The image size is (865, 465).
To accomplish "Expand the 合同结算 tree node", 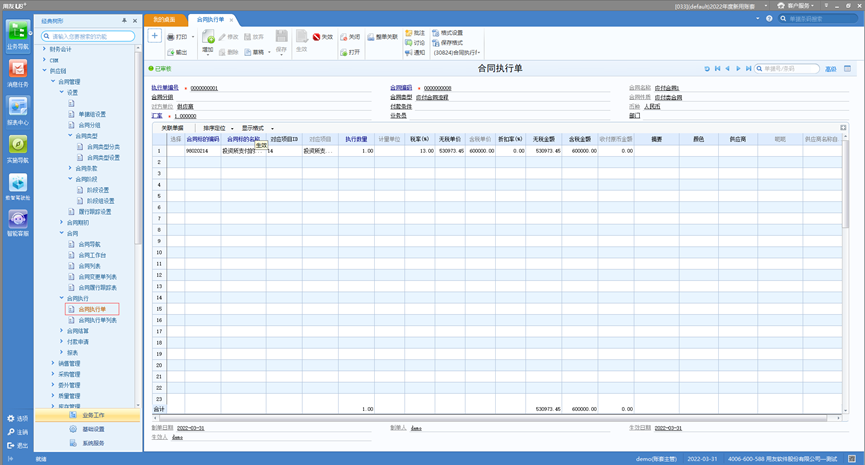I will coord(61,331).
